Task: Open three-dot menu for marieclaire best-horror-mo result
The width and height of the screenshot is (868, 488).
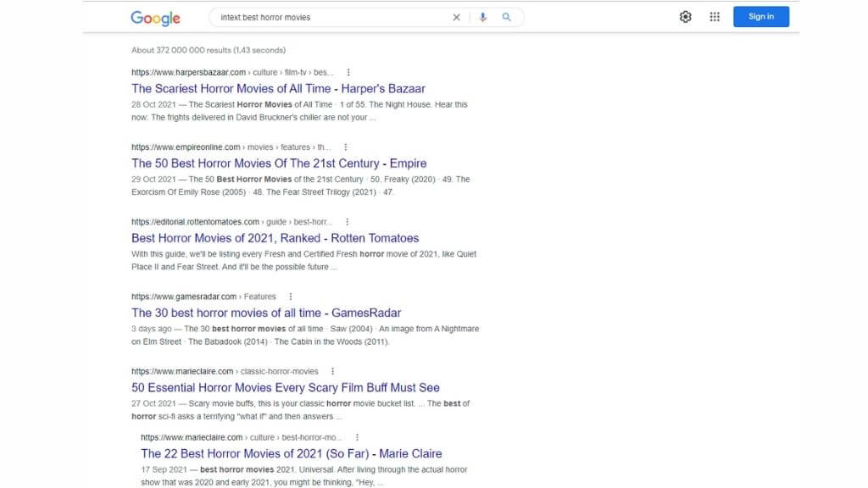Action: point(357,437)
